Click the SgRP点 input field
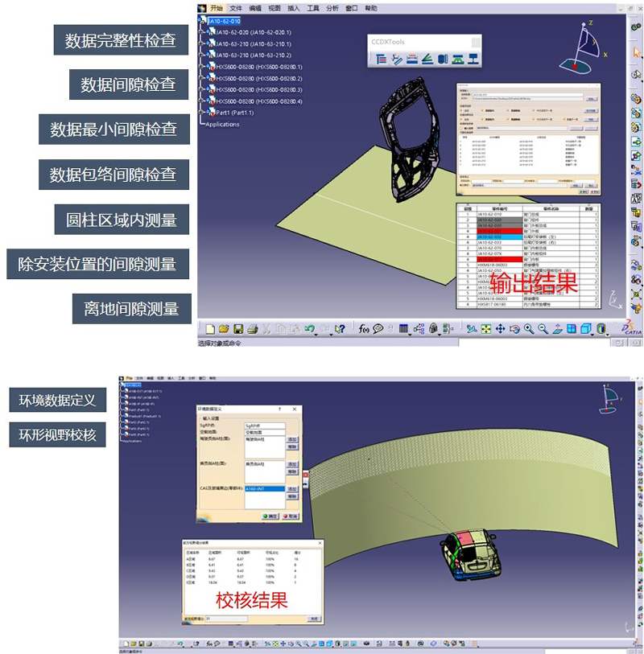Screen dimensions: 644x654 (264, 425)
